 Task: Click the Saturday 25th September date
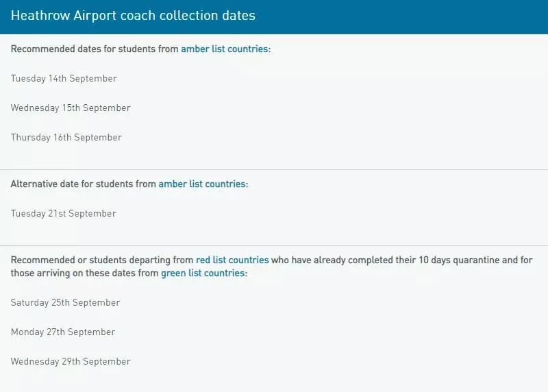coord(65,303)
